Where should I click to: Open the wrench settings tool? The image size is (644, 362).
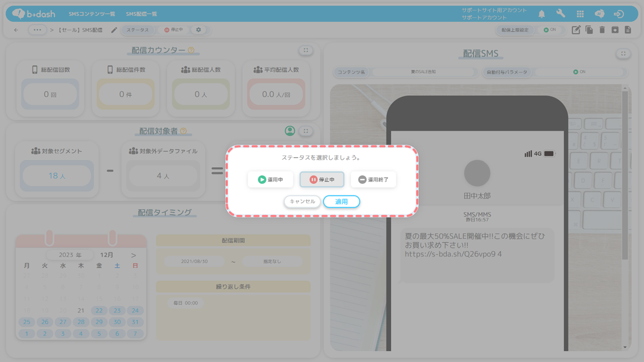pyautogui.click(x=561, y=14)
